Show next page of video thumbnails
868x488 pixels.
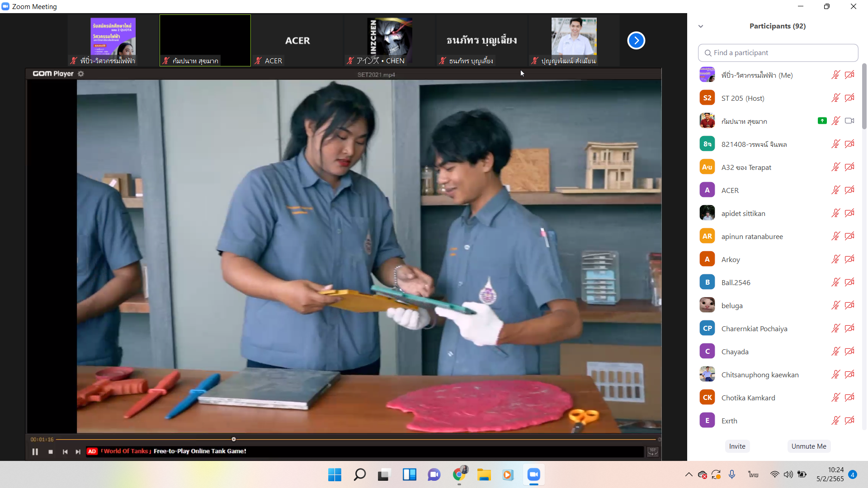[636, 41]
